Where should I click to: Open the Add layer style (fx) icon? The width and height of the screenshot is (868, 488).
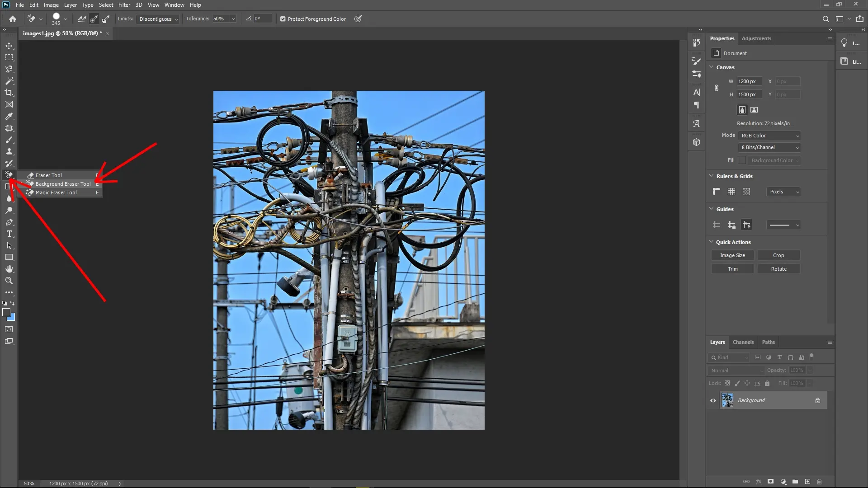coord(759,481)
